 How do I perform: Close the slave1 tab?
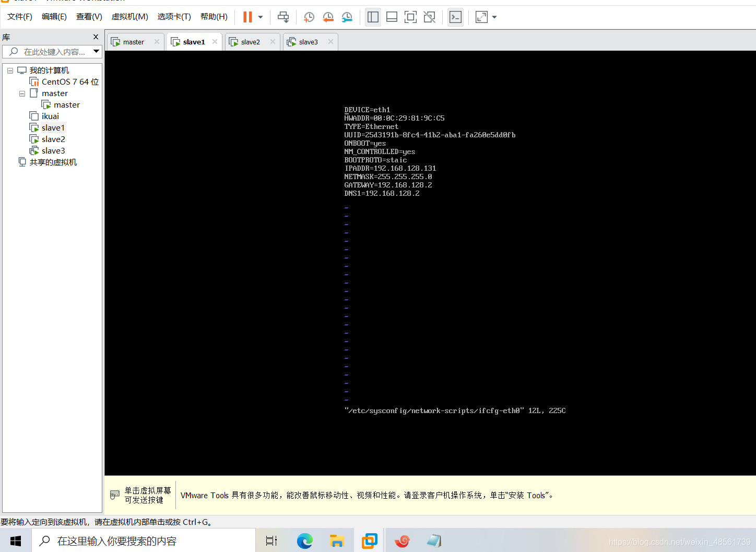pos(215,42)
